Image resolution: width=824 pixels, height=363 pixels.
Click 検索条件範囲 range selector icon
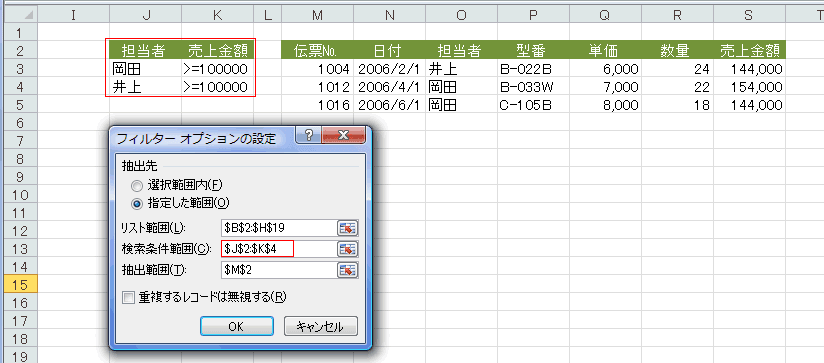pyautogui.click(x=347, y=248)
